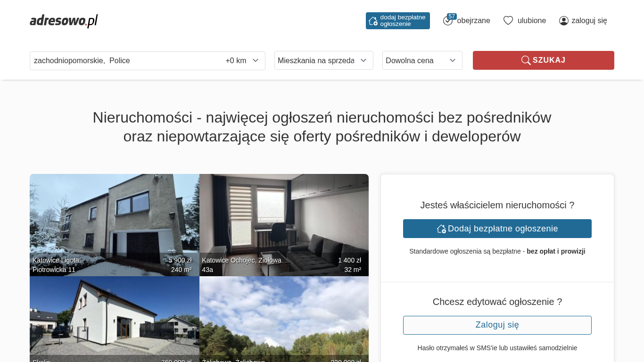
Task: Click zaloguj się in header
Action: (589, 21)
